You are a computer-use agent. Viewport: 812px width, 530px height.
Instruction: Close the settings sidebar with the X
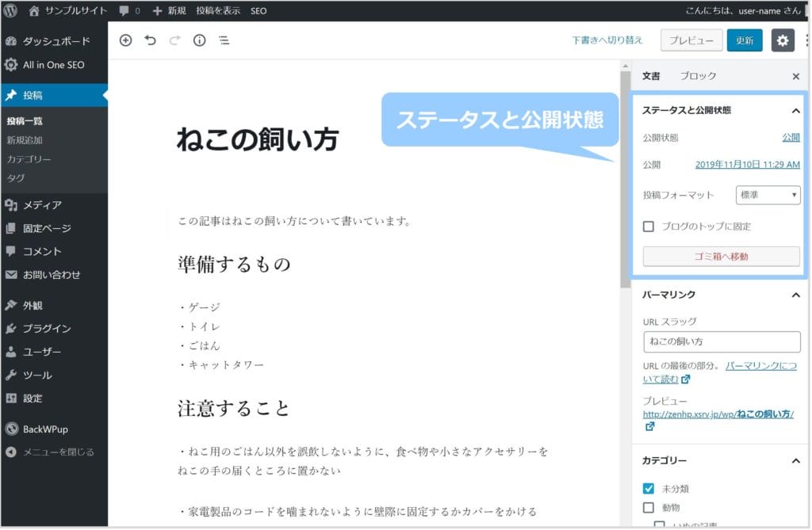coord(795,76)
